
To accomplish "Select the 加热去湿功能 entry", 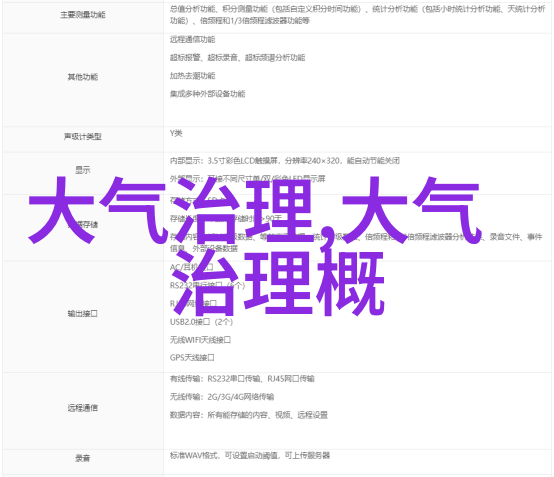I will click(x=192, y=76).
